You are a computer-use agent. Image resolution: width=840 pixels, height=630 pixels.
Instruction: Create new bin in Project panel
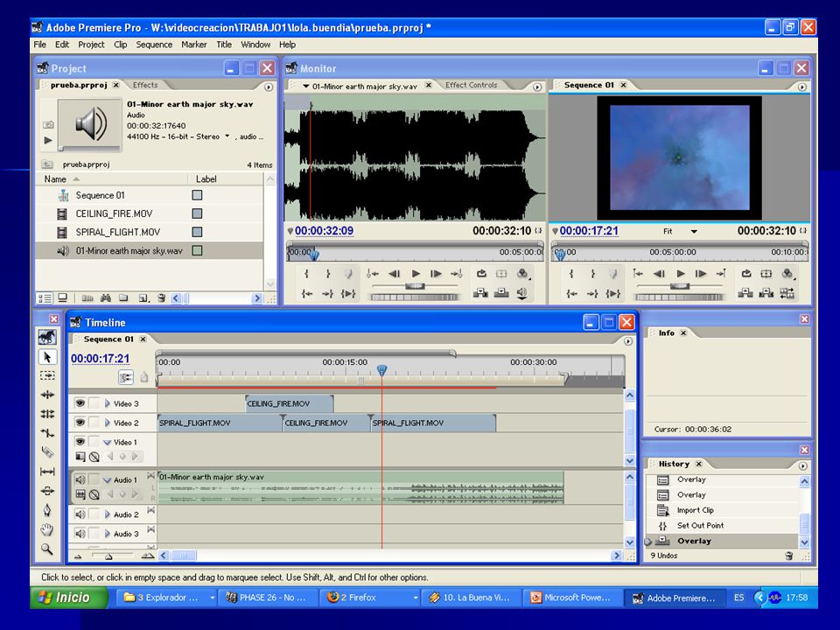click(x=123, y=297)
